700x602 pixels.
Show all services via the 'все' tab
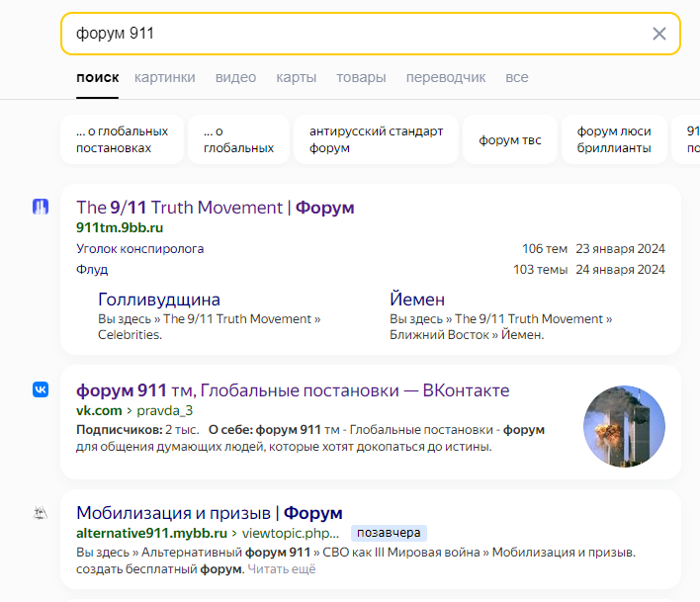click(516, 77)
